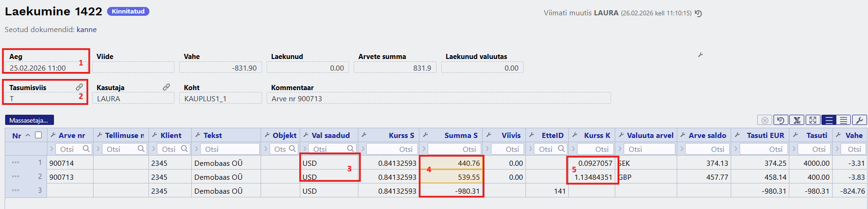Screen dimensions: 868x209
Task: Sort by the Summa S column header
Action: pos(460,135)
